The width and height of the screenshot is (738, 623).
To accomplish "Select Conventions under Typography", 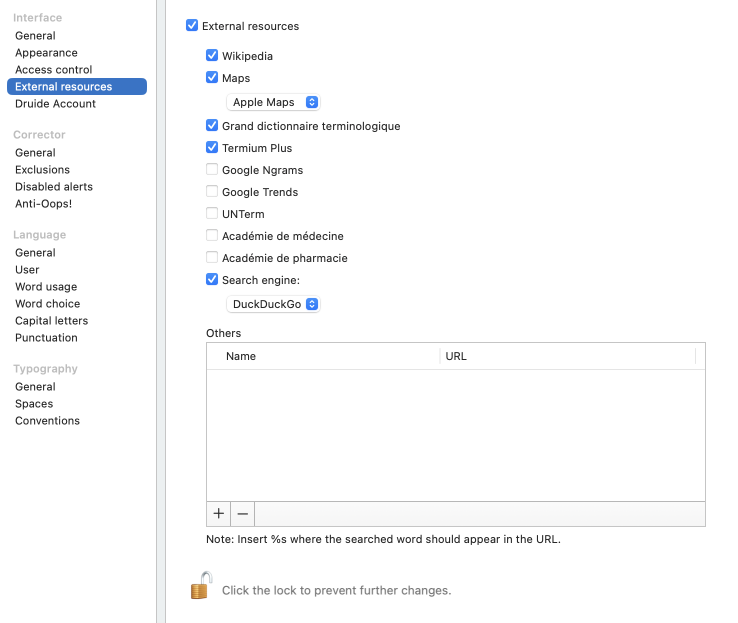I will (x=47, y=421).
